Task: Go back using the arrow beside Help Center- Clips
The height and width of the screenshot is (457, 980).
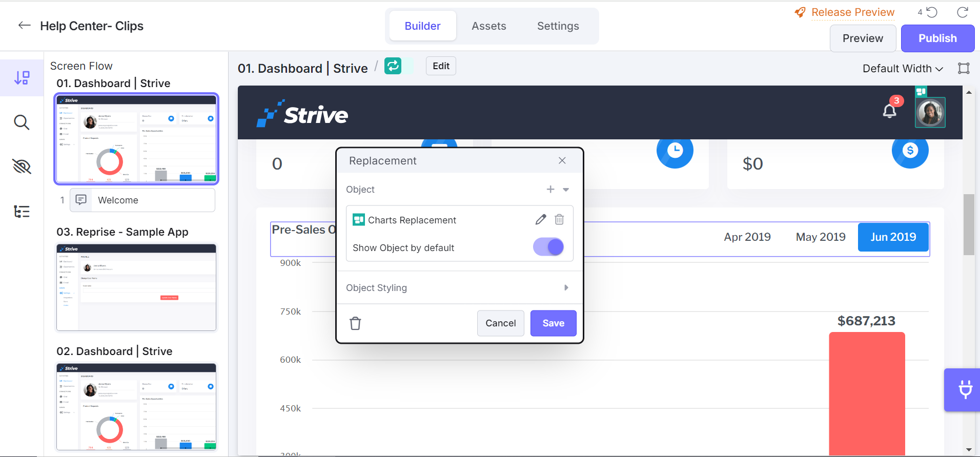Action: point(25,26)
